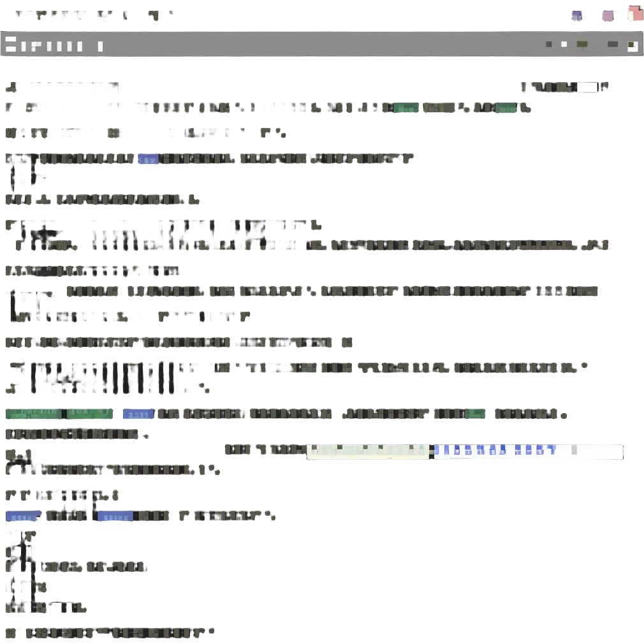Image resolution: width=644 pixels, height=644 pixels.
Task: Click the first green highlighted word on second line
Action: [406, 109]
